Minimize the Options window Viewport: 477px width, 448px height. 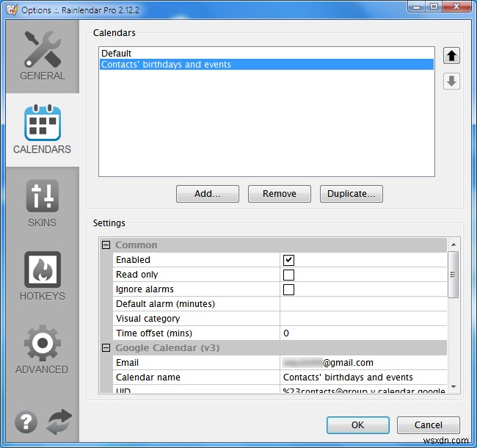click(417, 7)
